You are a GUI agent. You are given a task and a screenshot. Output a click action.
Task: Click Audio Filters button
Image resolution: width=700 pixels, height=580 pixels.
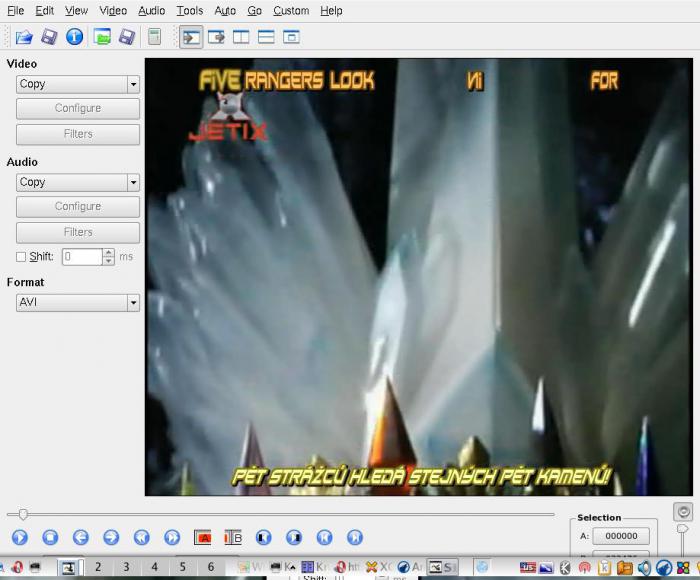(x=78, y=233)
